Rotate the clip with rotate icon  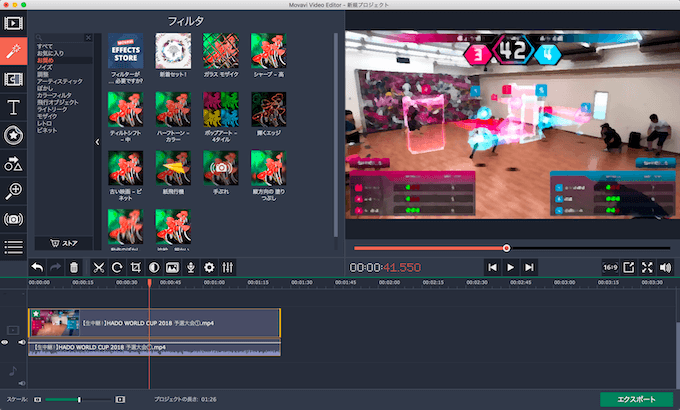coord(117,268)
